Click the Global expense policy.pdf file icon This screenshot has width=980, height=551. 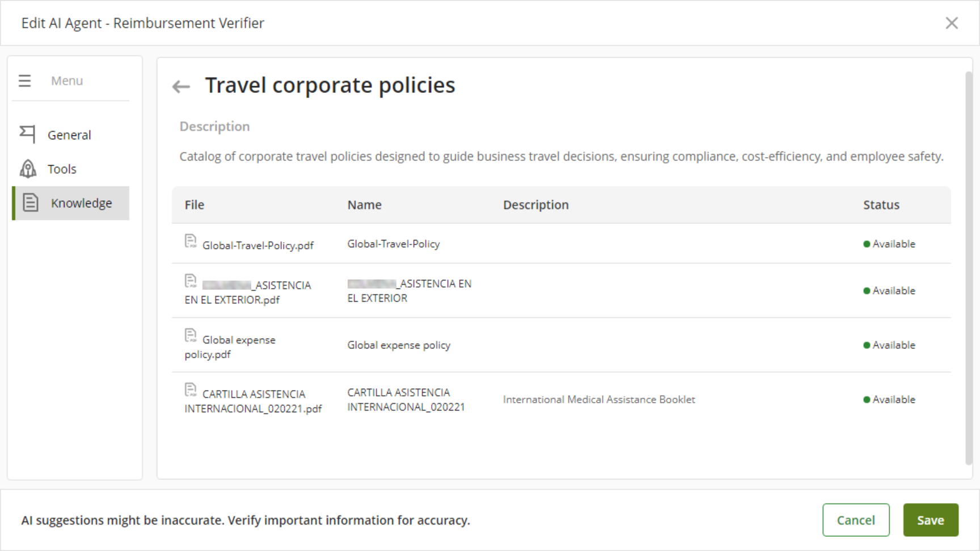point(191,336)
